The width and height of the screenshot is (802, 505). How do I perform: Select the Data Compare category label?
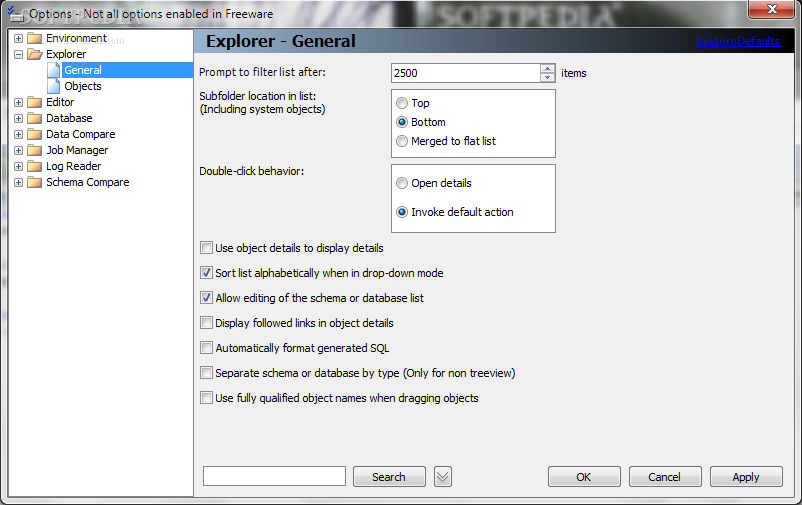pyautogui.click(x=80, y=134)
